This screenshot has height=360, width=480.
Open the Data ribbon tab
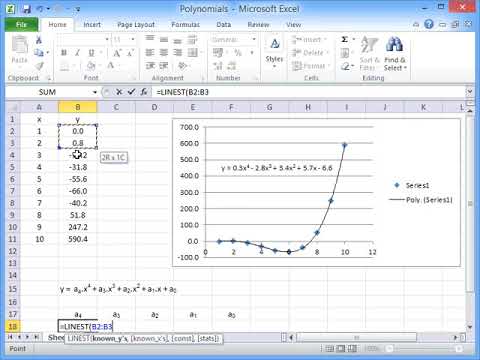coord(223,25)
